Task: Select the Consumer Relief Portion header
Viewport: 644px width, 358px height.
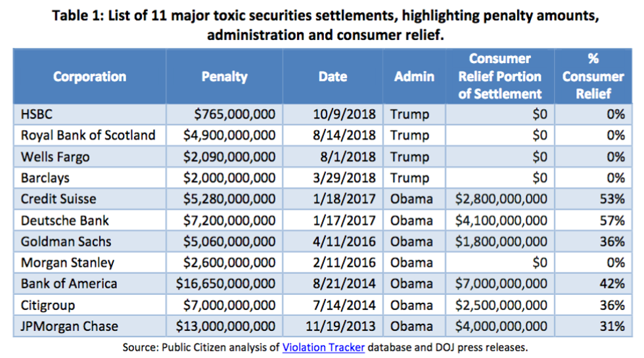Action: (x=499, y=77)
